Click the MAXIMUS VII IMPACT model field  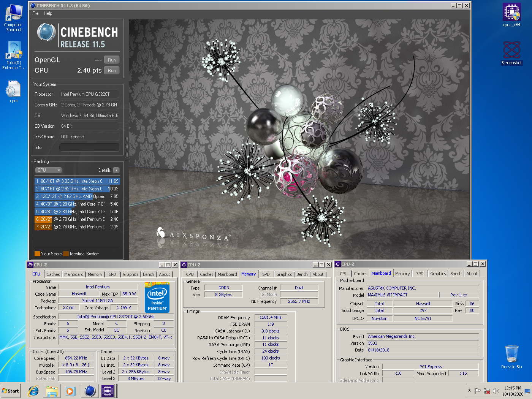point(402,295)
